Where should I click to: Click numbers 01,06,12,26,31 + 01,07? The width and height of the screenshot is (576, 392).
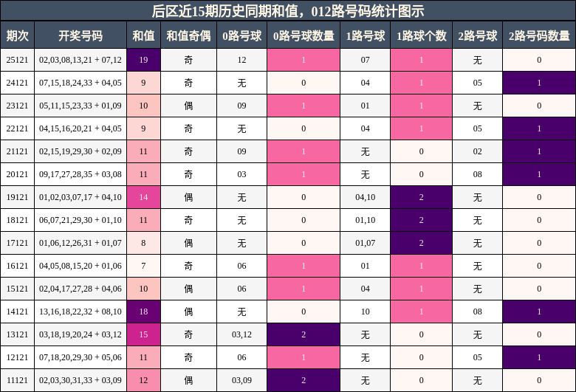[80, 243]
